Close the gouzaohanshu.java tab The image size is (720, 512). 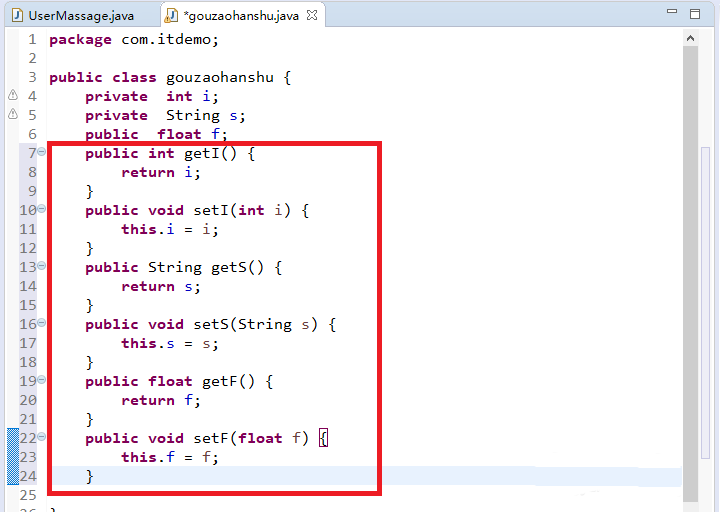[312, 15]
